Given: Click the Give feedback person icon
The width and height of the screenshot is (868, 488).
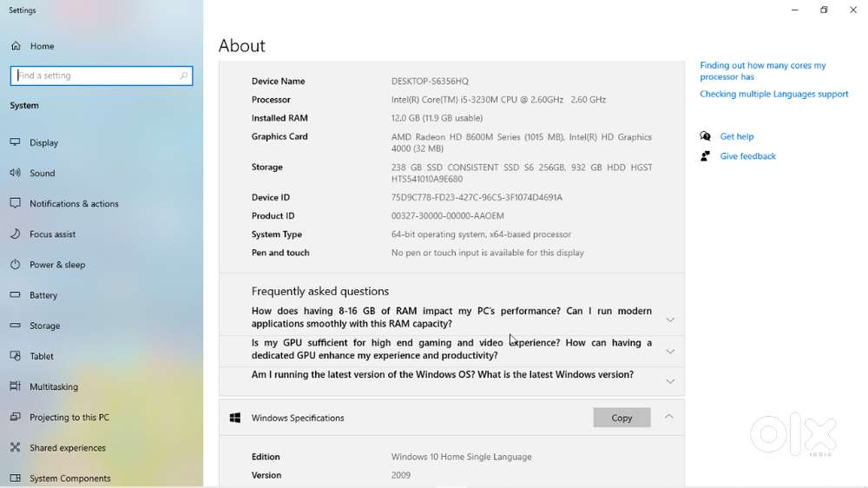Looking at the screenshot, I should click(705, 156).
